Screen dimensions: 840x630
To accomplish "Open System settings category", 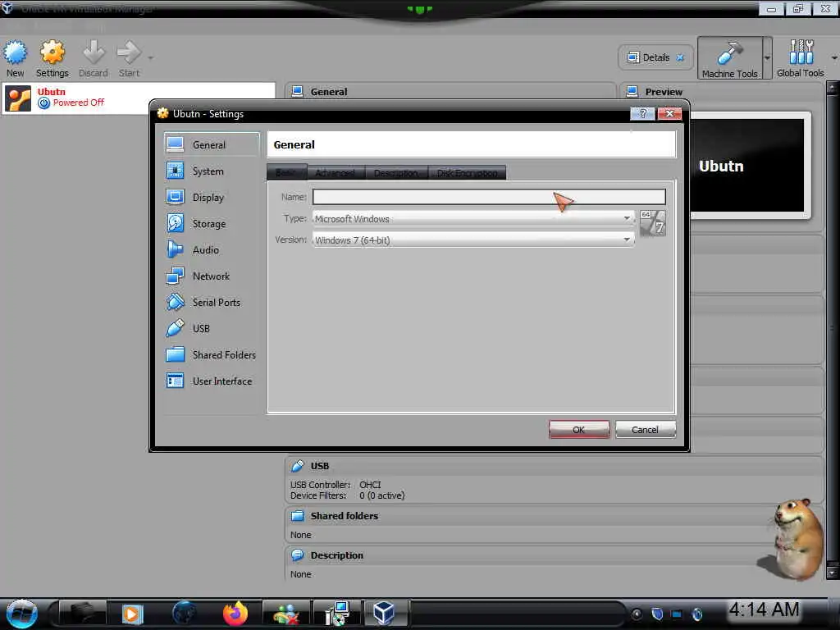I will (212, 171).
